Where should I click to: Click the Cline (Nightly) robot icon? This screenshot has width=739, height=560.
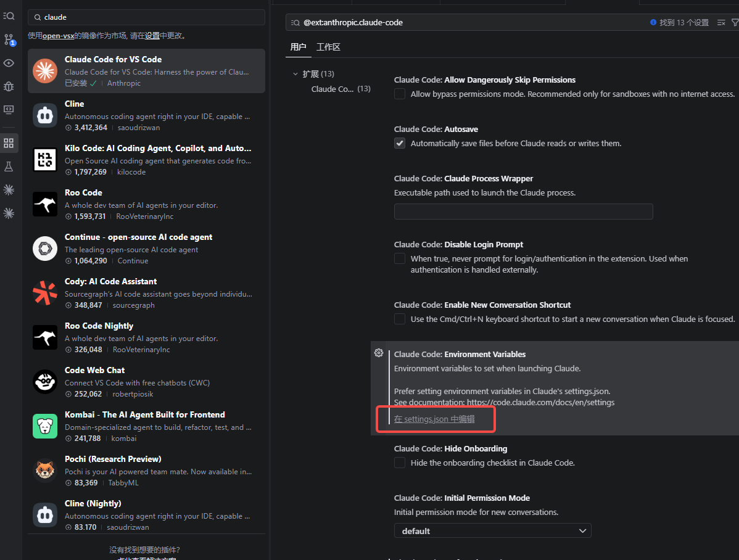point(45,515)
